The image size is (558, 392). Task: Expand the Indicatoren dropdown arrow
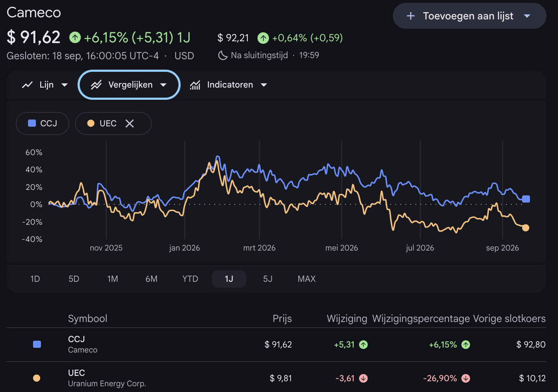pyautogui.click(x=264, y=85)
